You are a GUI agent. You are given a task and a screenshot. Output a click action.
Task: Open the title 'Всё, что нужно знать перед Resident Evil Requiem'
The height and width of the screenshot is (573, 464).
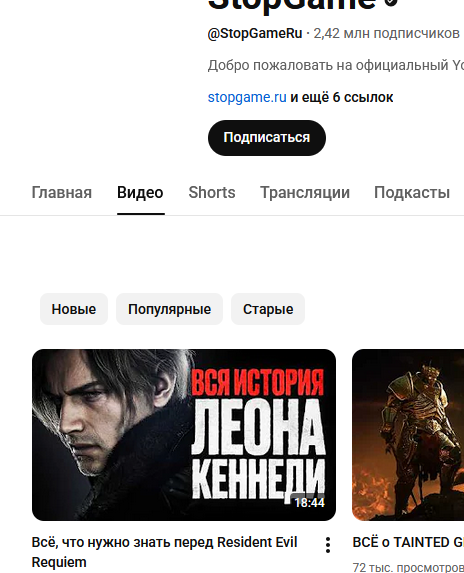pos(164,552)
